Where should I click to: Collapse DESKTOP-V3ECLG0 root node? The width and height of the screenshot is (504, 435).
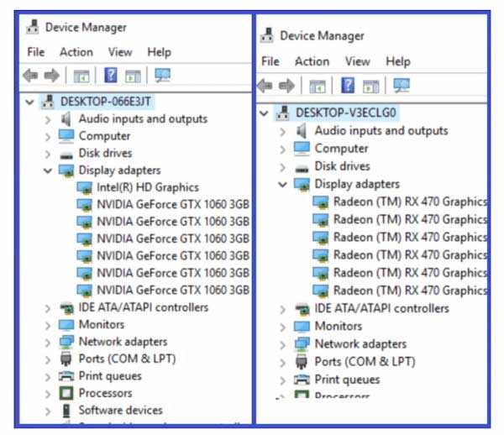(264, 113)
